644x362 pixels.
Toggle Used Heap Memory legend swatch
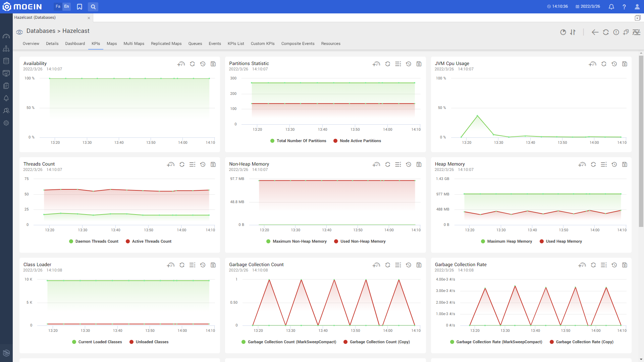pos(541,241)
